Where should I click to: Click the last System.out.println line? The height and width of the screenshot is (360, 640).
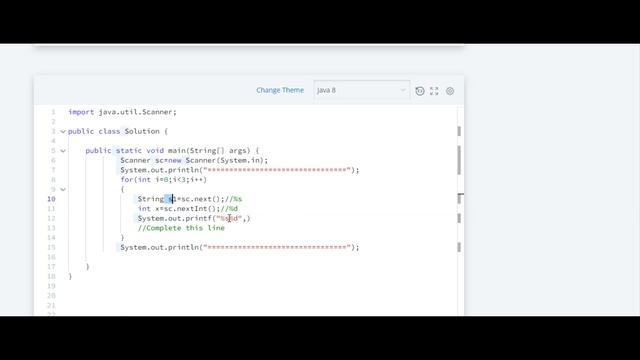coord(240,247)
